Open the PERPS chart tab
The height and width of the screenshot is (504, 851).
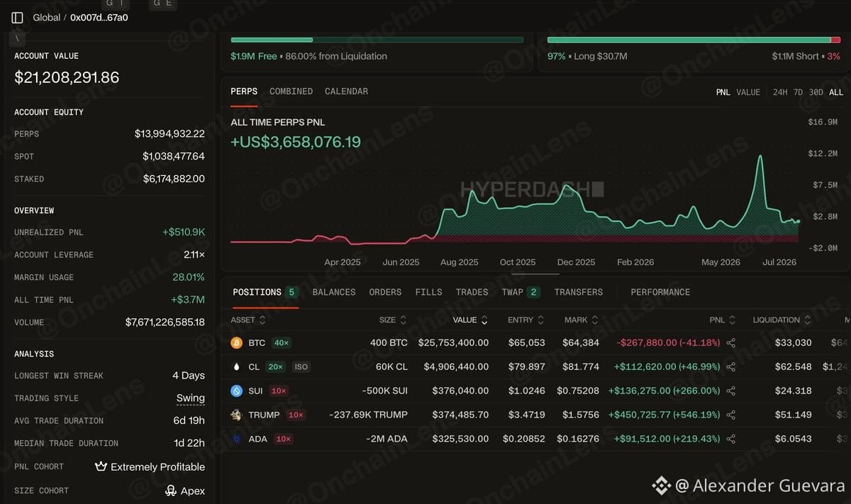244,91
